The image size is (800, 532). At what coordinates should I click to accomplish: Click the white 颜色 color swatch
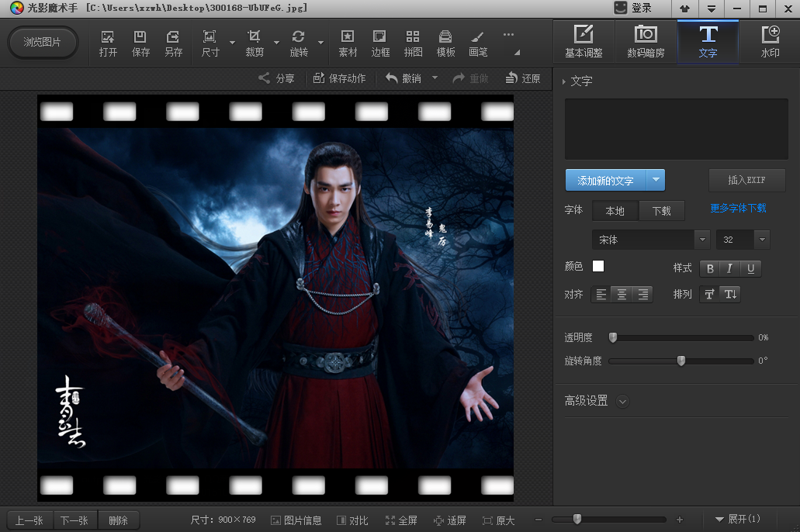(x=598, y=266)
